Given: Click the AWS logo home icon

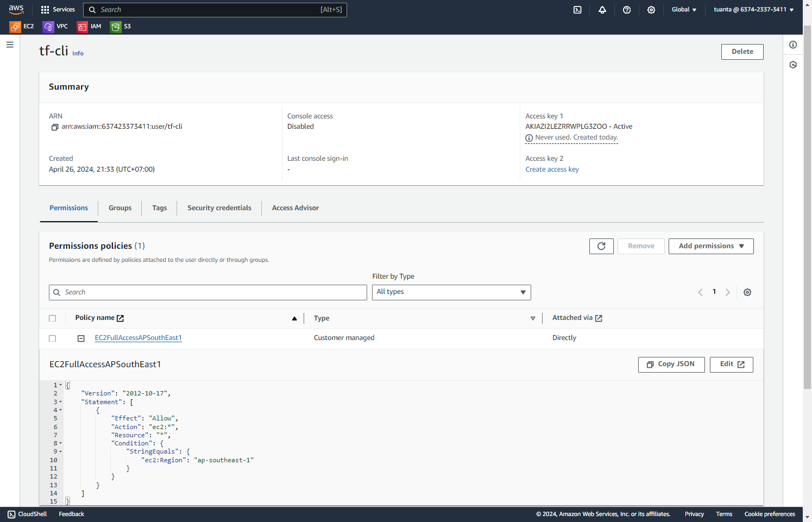Looking at the screenshot, I should pos(16,9).
